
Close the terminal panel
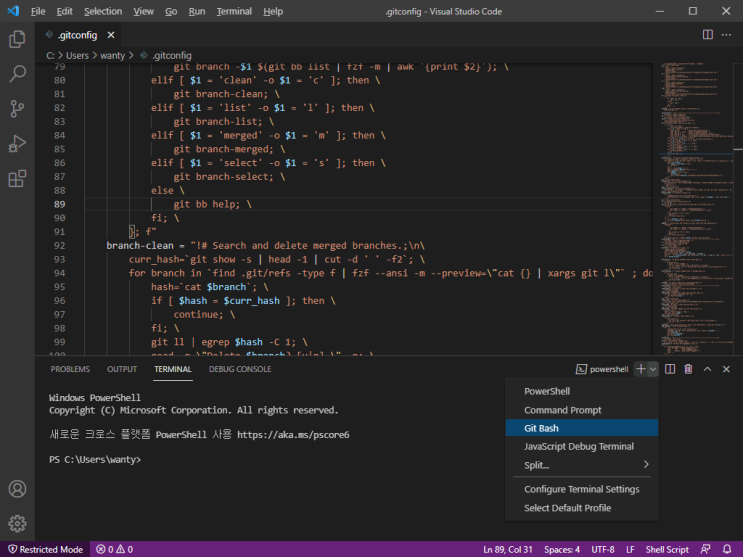[x=726, y=369]
